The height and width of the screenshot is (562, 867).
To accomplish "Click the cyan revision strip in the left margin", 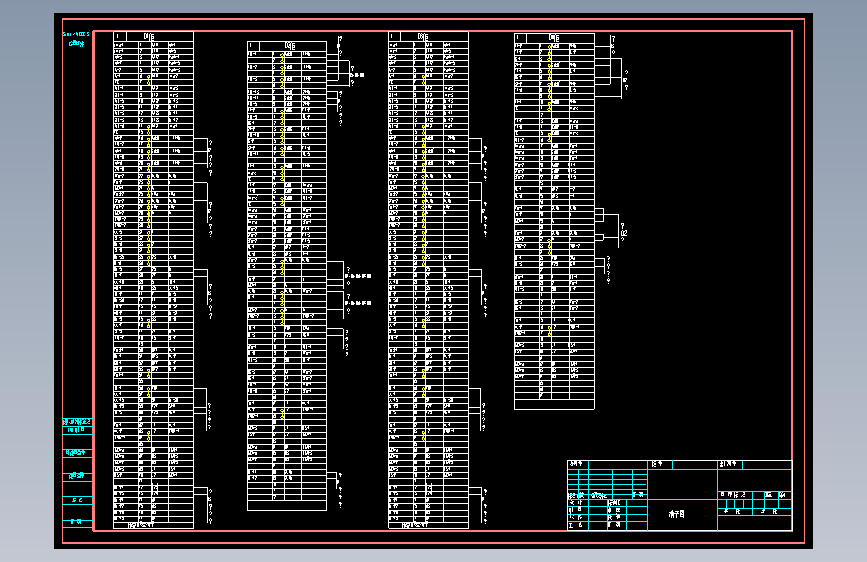I will click(77, 472).
